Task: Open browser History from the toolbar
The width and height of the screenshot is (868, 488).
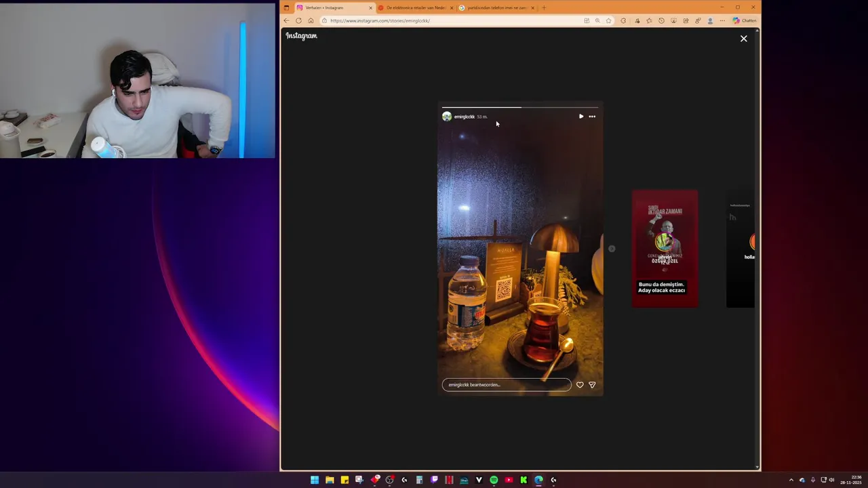Action: (x=661, y=20)
